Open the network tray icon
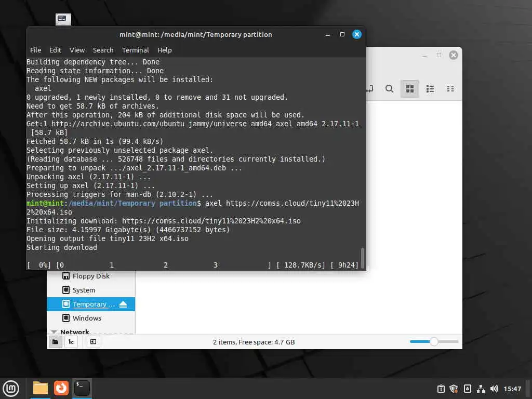The width and height of the screenshot is (532, 399). point(481,389)
